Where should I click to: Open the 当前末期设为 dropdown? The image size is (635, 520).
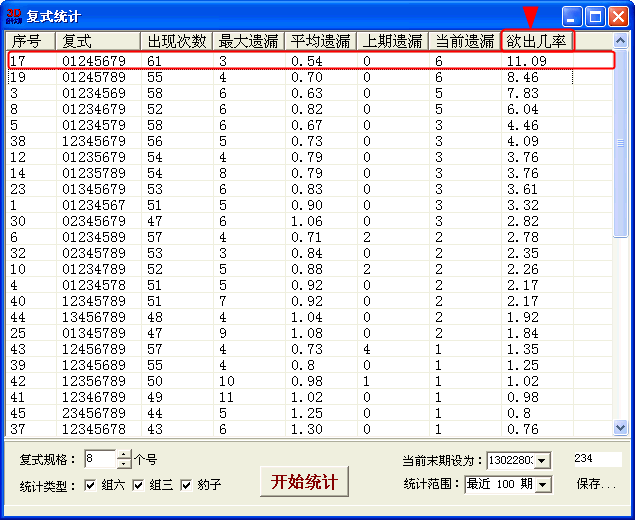coord(542,461)
